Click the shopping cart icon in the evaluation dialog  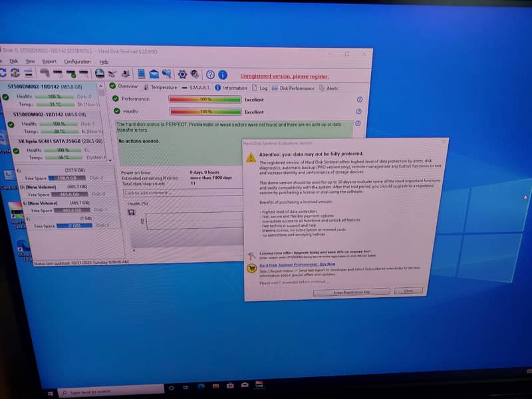pyautogui.click(x=252, y=269)
